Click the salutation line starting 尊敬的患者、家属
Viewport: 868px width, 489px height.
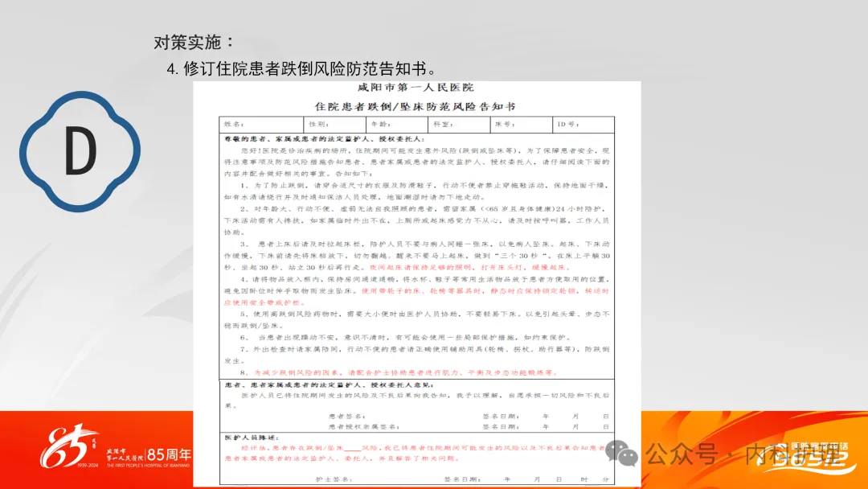tap(325, 139)
